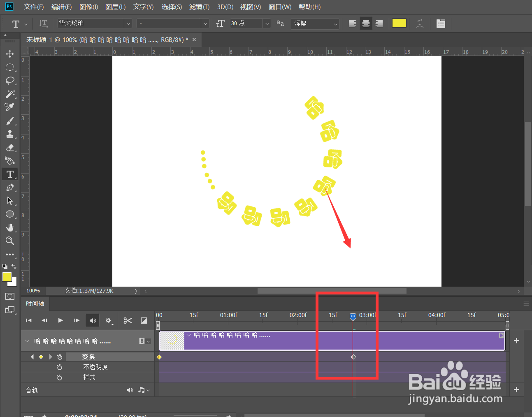
Task: Toggle the 变换 keyframe stopwatch
Action: [60, 357]
